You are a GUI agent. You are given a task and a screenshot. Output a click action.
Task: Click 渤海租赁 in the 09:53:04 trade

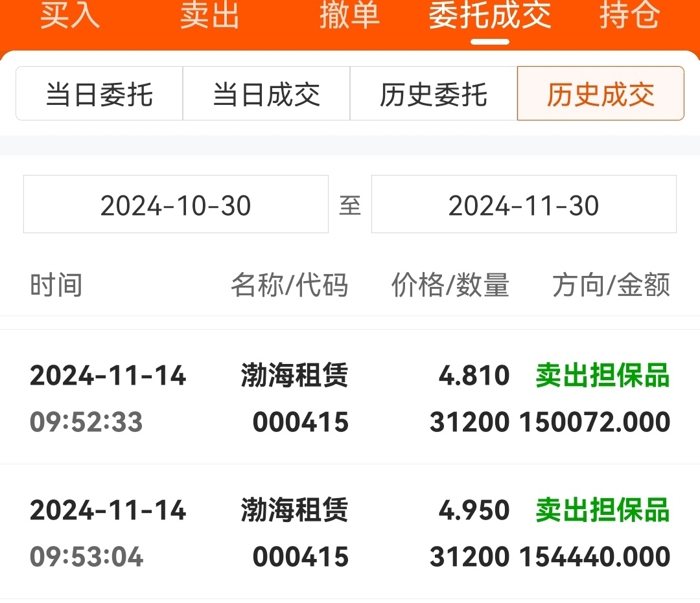295,510
